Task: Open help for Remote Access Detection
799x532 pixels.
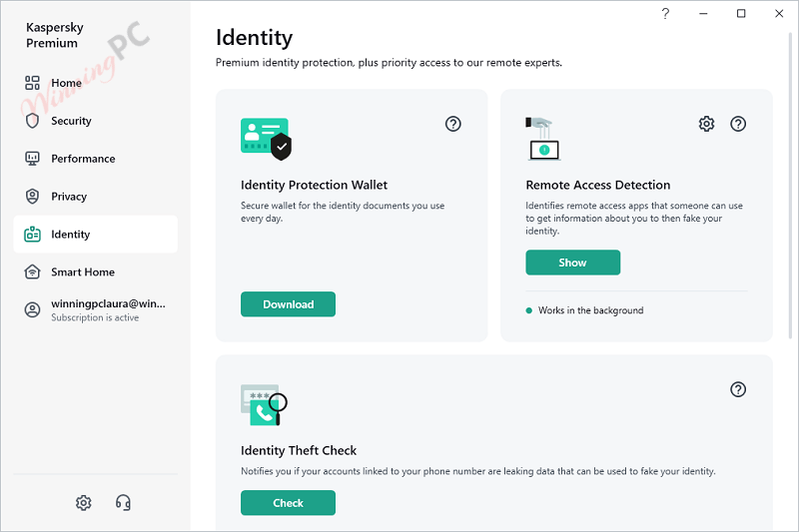Action: point(738,124)
